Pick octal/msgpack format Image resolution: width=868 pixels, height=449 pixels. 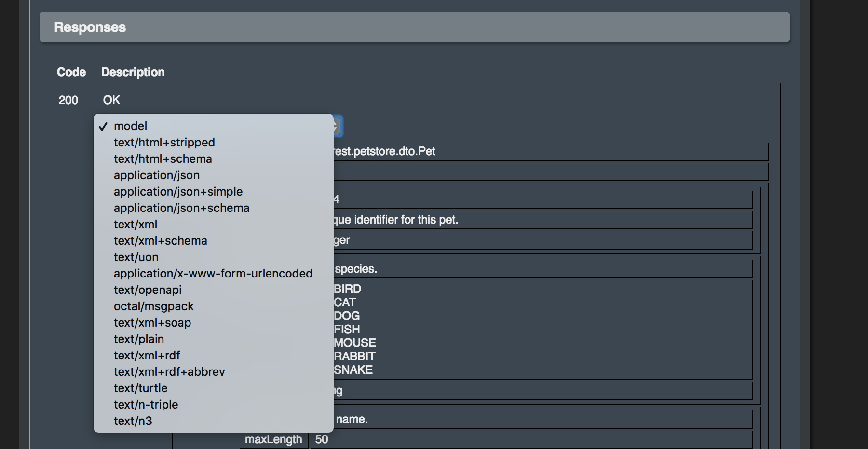click(153, 306)
